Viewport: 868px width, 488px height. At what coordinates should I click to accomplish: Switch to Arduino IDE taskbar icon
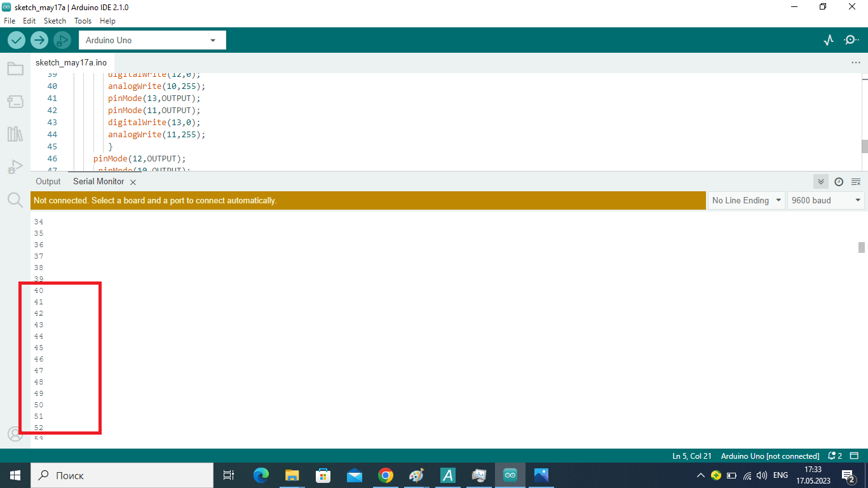point(510,475)
